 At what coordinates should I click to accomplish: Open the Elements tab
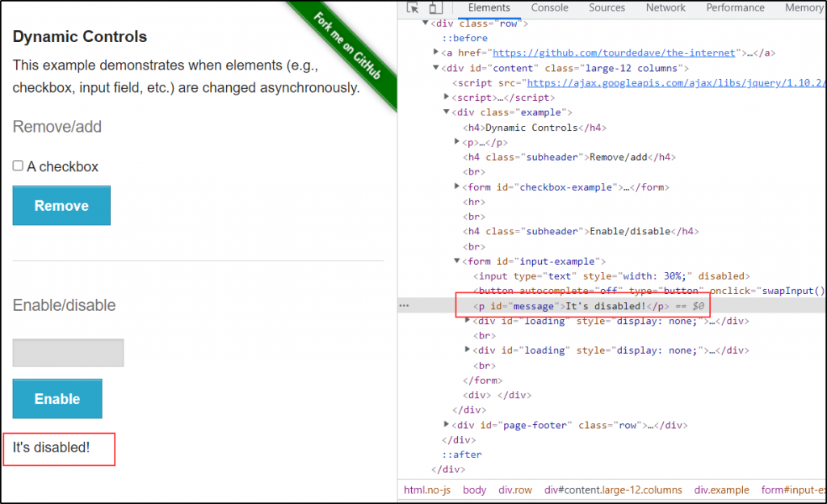pyautogui.click(x=489, y=8)
